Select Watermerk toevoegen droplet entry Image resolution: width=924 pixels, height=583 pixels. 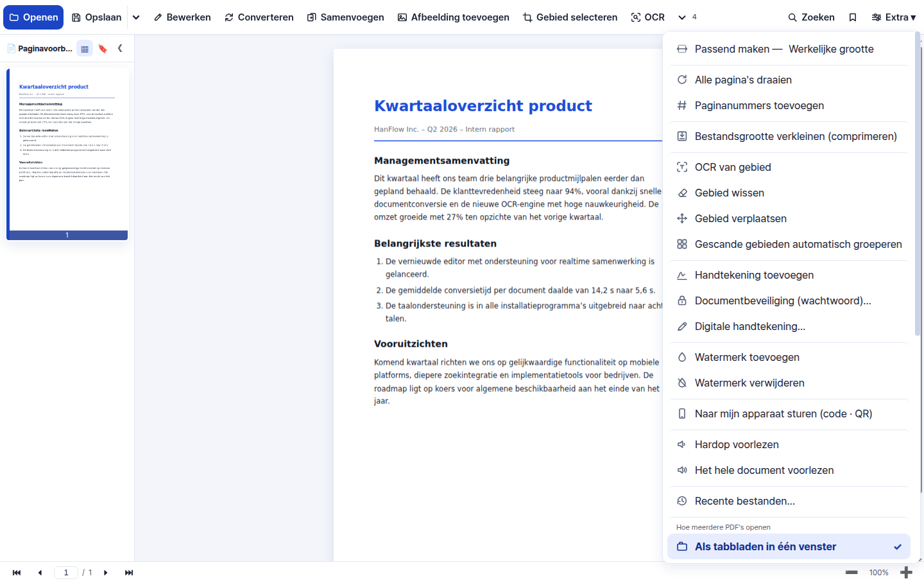[789, 357]
